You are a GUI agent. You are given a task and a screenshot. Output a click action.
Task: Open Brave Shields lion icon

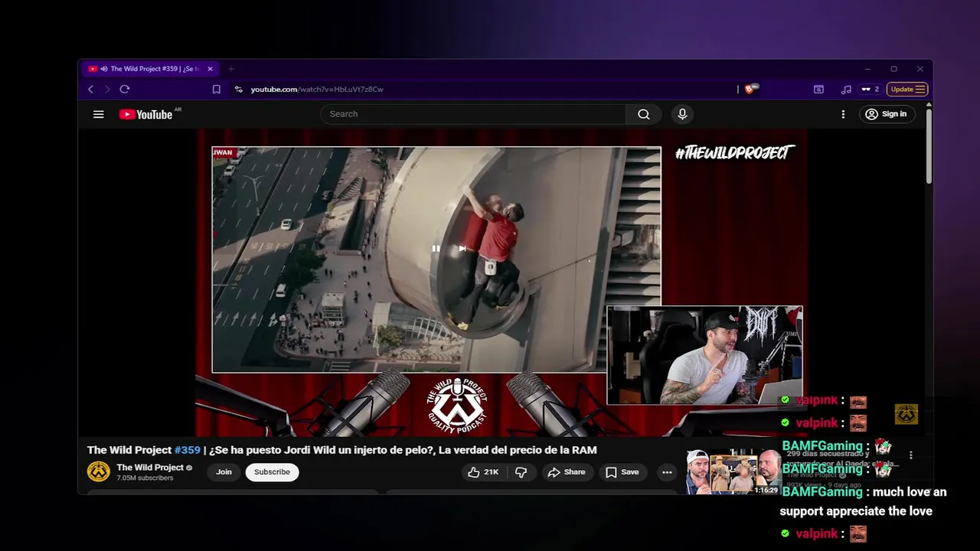[750, 89]
